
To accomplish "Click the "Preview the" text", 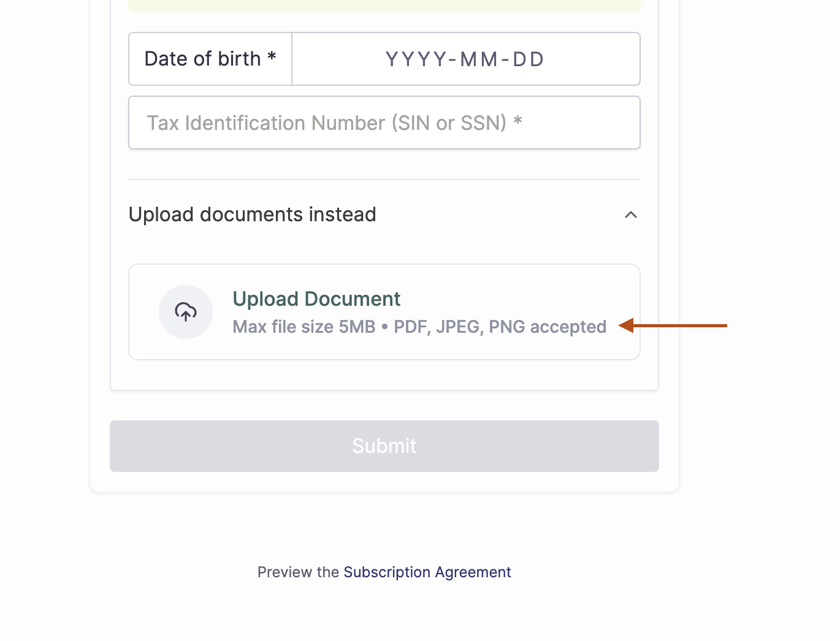I will 298,572.
